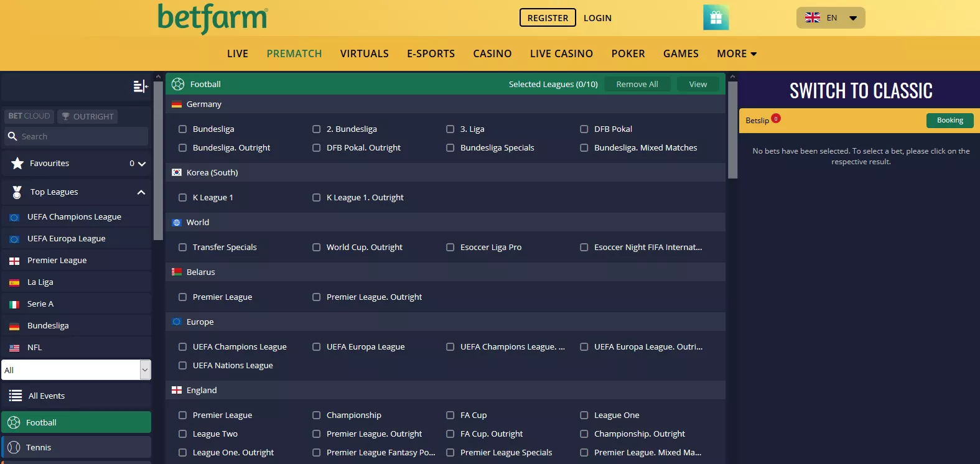The image size is (980, 464).
Task: Click the league list vertical scrollbar
Action: (x=732, y=130)
